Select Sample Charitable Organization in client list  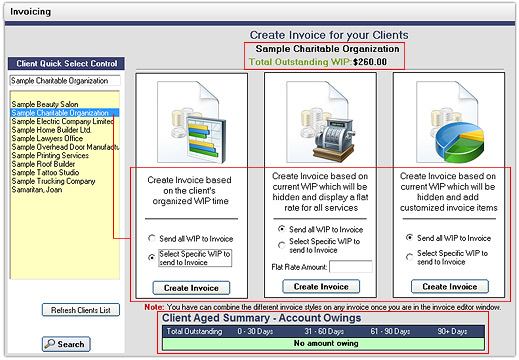click(65, 113)
